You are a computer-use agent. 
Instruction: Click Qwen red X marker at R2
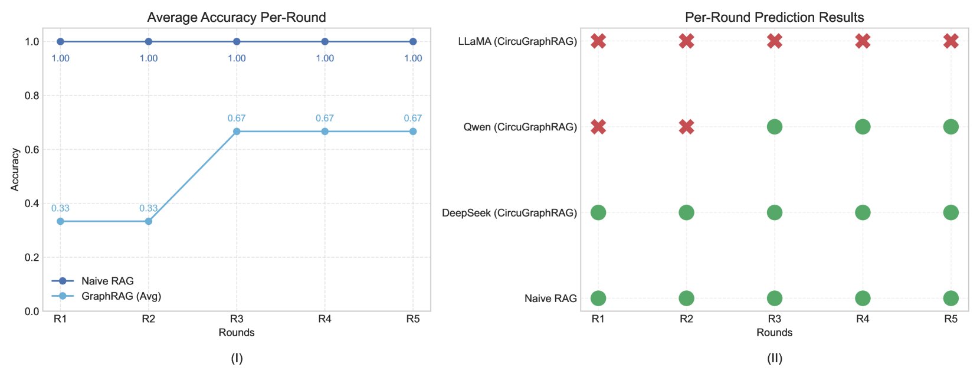[x=686, y=127]
